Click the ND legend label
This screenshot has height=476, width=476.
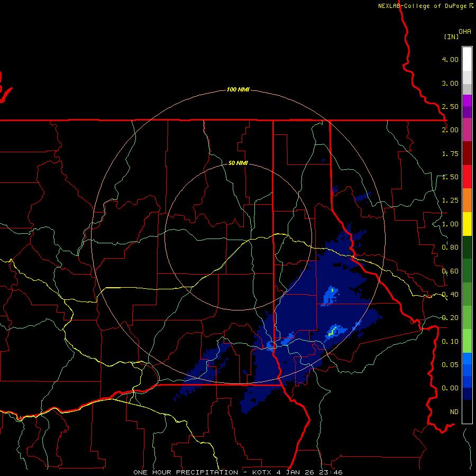click(454, 411)
